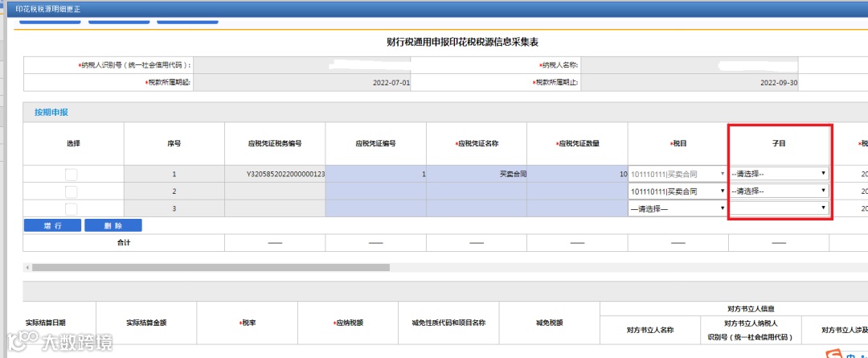Screen dimensions: 868x358
Task: Click the 应税凭证编号 field in row 3
Action: (x=376, y=209)
